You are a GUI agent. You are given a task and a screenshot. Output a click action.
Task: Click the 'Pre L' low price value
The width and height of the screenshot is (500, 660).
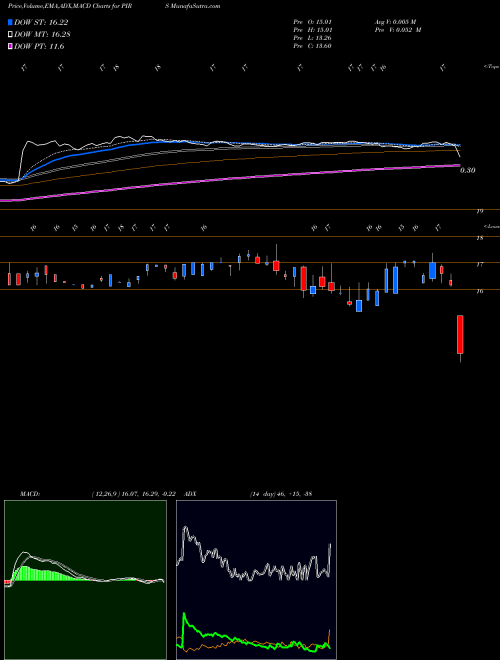(x=323, y=38)
